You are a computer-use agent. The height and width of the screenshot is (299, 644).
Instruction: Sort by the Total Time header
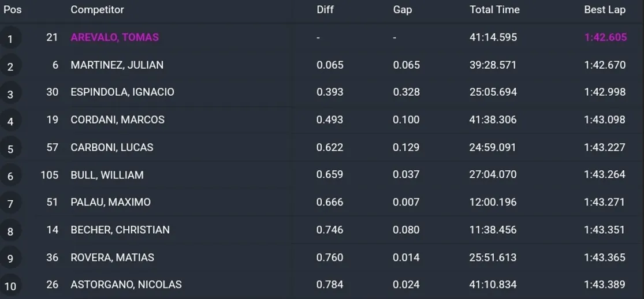[x=494, y=10]
